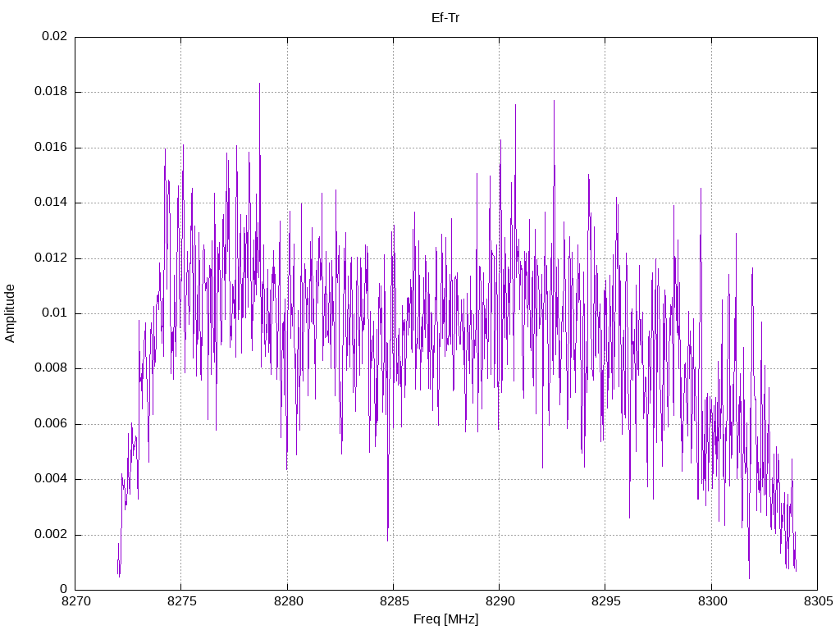The width and height of the screenshot is (840, 630).
Task: Click the x-axis tick label 8290
Action: click(500, 601)
